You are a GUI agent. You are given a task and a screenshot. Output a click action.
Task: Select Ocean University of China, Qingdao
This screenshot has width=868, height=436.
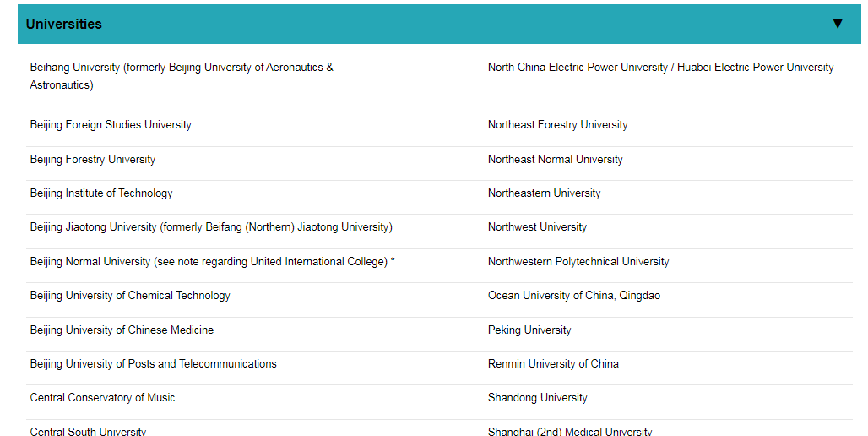coord(574,295)
